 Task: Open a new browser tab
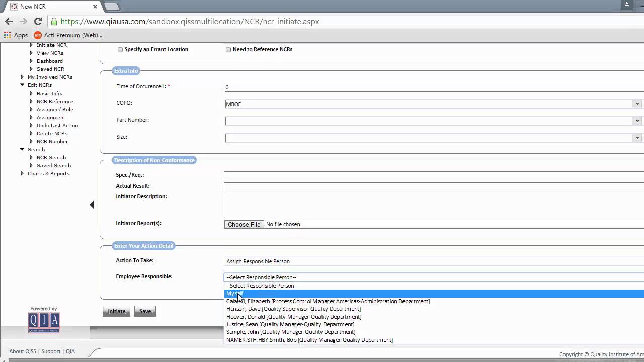(x=112, y=7)
